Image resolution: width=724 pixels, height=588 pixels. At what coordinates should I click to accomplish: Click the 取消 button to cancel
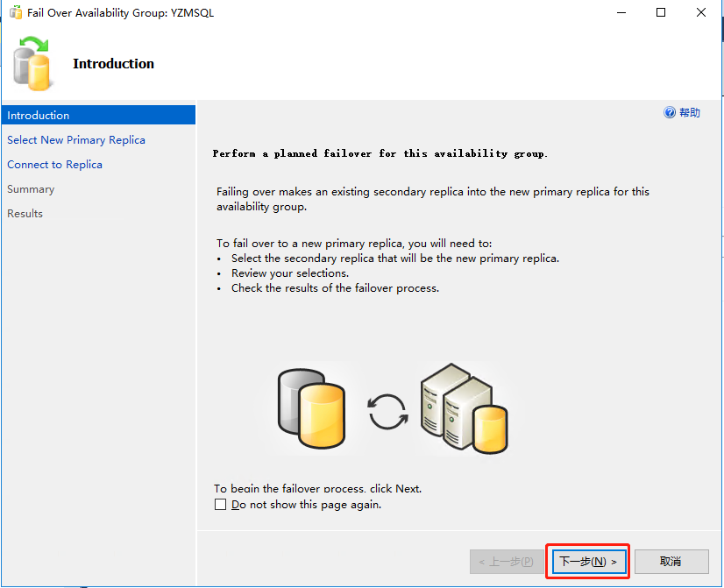tap(671, 562)
